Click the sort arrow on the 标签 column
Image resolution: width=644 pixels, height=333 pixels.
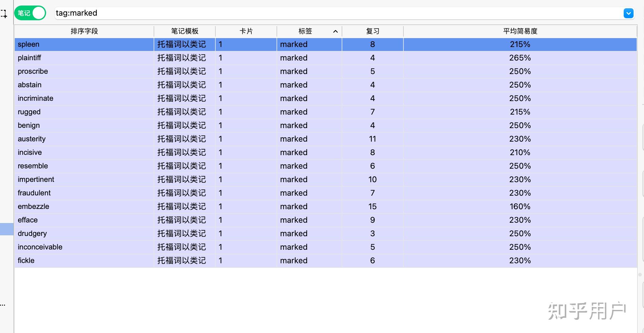pos(335,31)
